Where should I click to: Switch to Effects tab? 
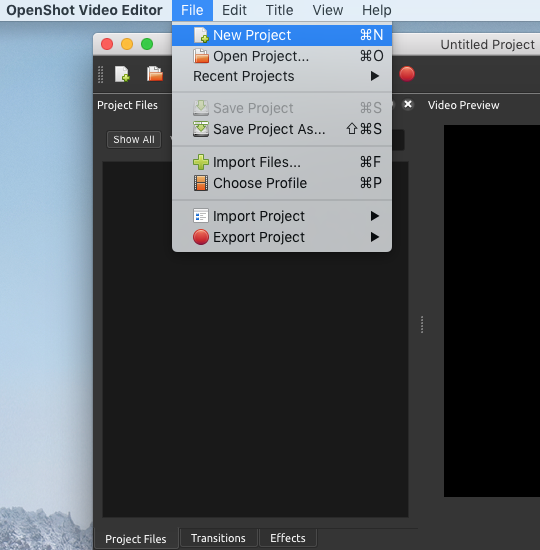(x=288, y=538)
